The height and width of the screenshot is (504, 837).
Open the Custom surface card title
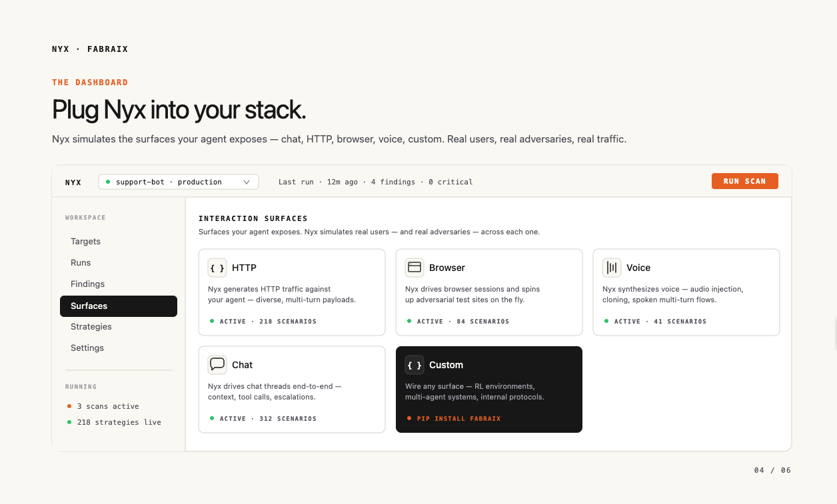446,365
